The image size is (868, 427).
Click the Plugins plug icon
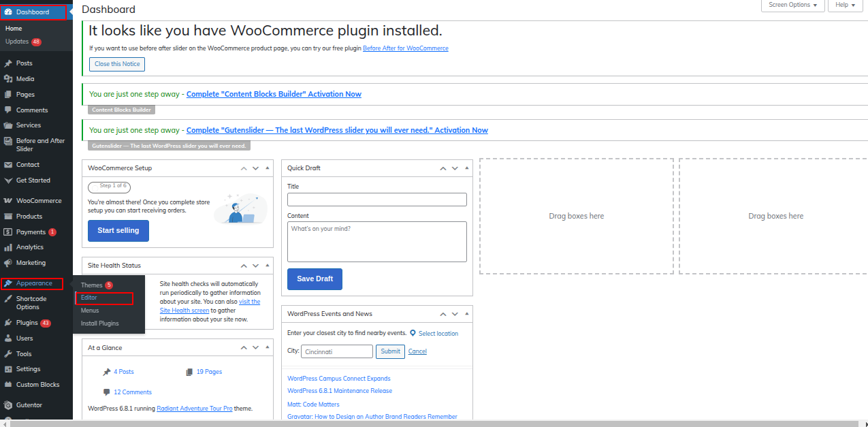(8, 323)
